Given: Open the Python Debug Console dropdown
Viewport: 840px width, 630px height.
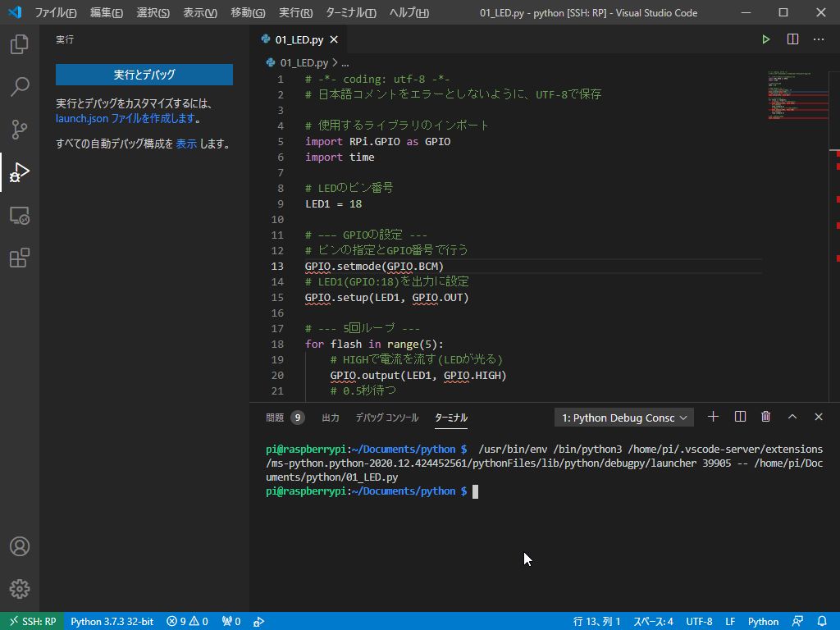Looking at the screenshot, I should 623,417.
